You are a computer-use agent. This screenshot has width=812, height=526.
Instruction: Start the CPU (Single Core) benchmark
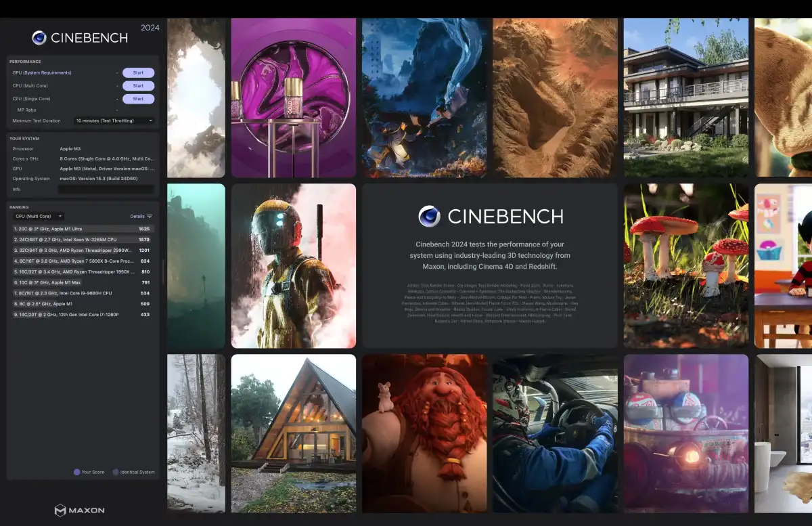click(x=138, y=98)
